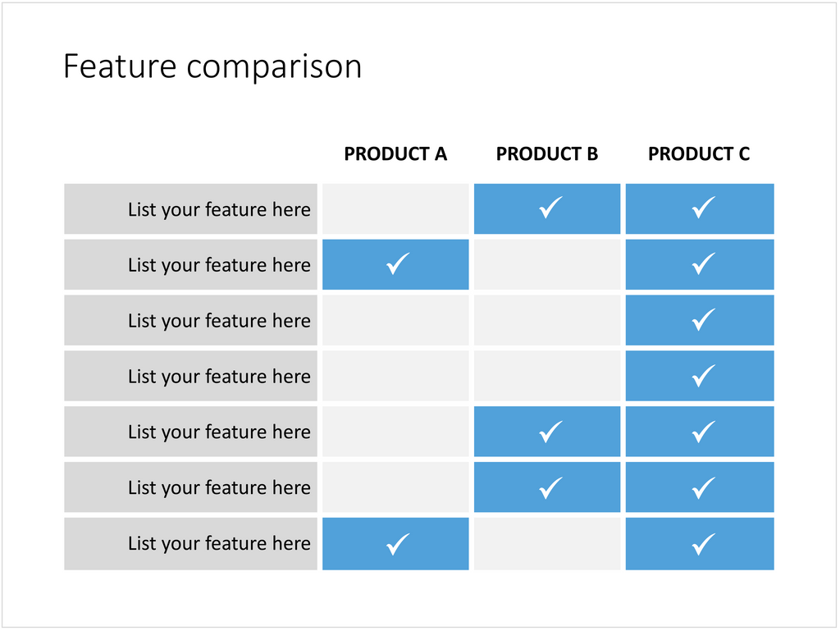Screen dimensions: 840x631
Task: Click empty Product B cell in second row
Action: click(547, 264)
